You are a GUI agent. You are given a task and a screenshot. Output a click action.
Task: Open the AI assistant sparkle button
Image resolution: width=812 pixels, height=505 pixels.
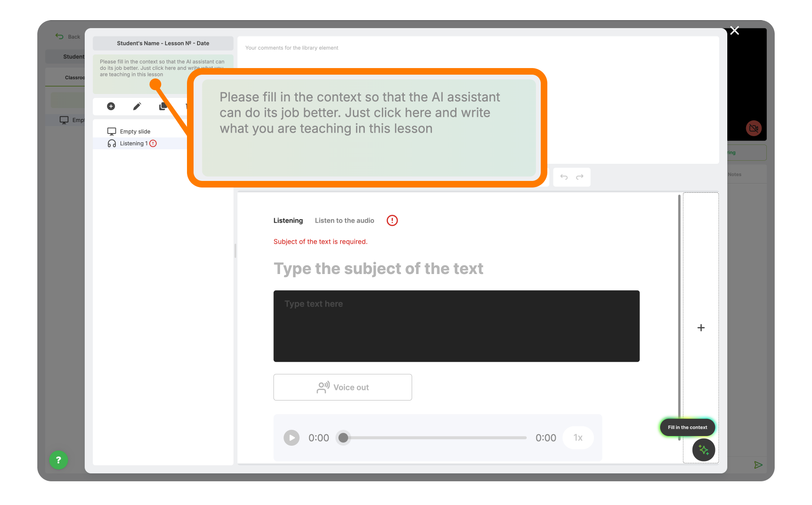click(x=704, y=450)
